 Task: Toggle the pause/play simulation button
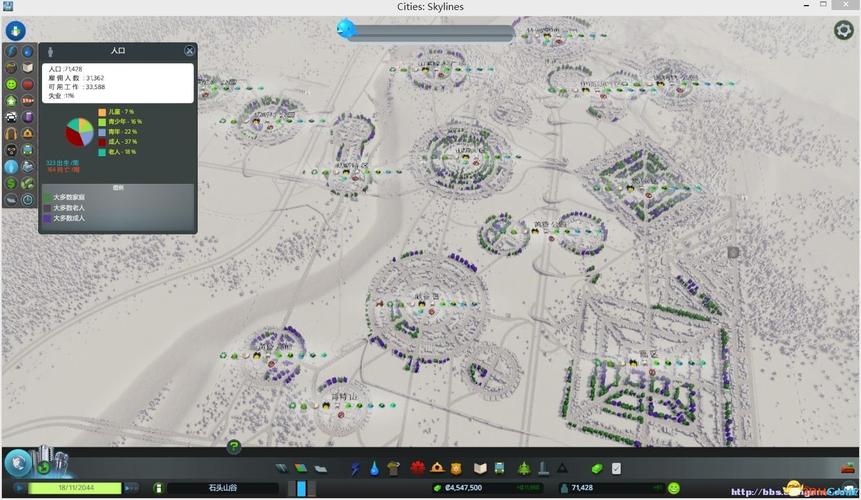pos(19,488)
